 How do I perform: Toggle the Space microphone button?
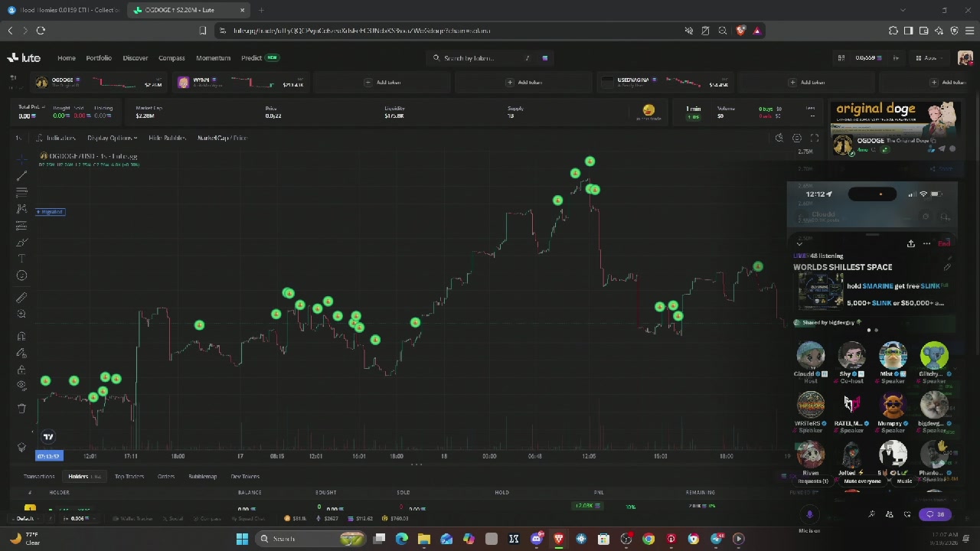coord(809,515)
